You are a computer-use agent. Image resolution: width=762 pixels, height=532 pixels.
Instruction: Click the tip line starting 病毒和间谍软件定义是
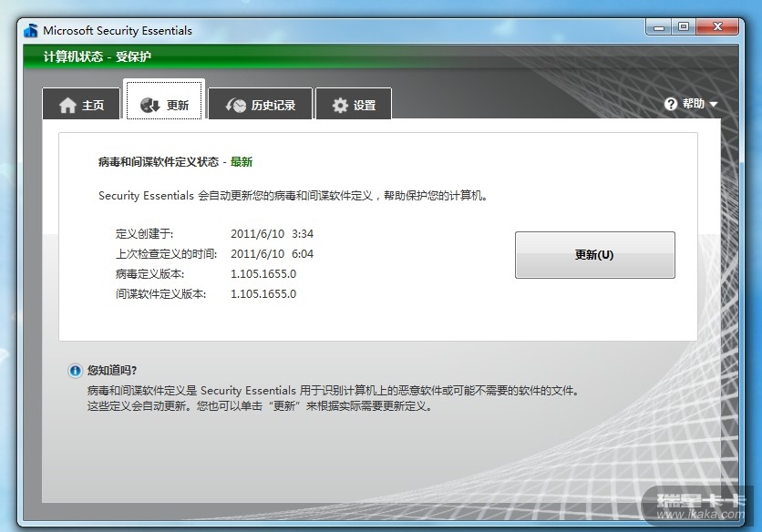(x=334, y=390)
